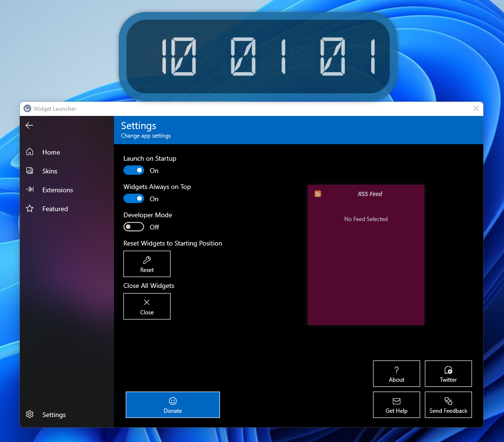
Task: Click the back arrow in the sidebar
Action: point(29,125)
